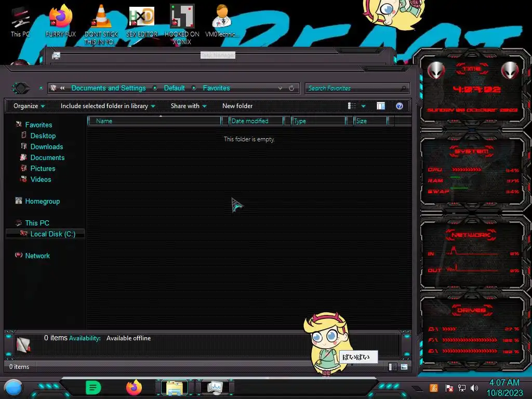The height and width of the screenshot is (399, 532).
Task: Open the SEX EDITOR HxD desktop icon
Action: click(x=142, y=21)
